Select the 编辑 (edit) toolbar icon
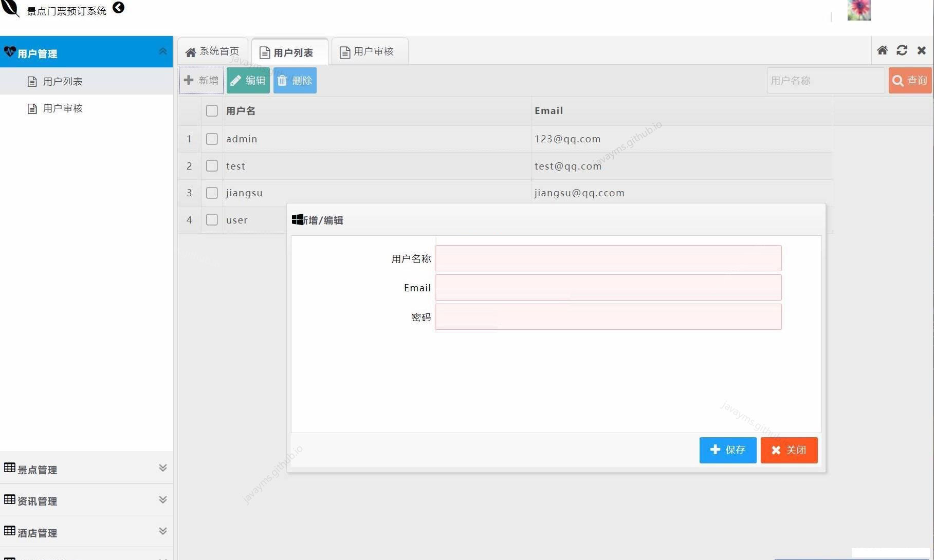 236,80
